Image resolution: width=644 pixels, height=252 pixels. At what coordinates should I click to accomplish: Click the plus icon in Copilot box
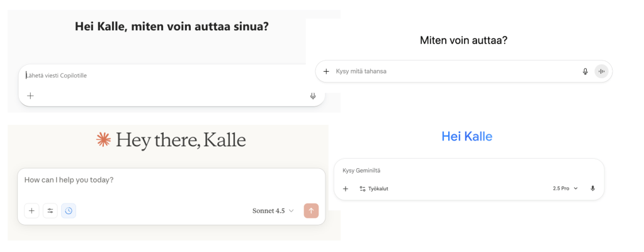click(30, 96)
